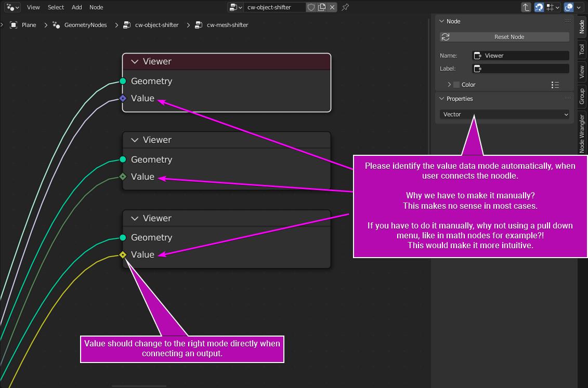The height and width of the screenshot is (388, 588).
Task: Select cw-object-shifter in the breadcrumb path
Action: pyautogui.click(x=157, y=25)
